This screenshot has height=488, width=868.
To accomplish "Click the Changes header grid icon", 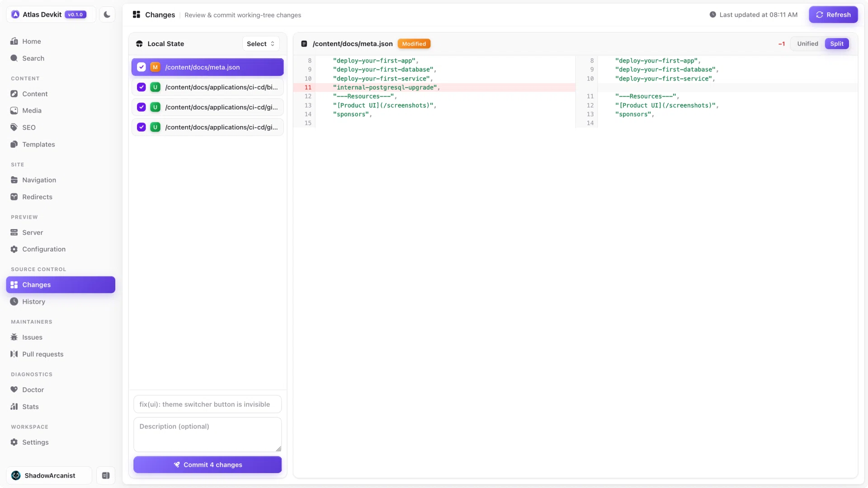I will pos(136,14).
